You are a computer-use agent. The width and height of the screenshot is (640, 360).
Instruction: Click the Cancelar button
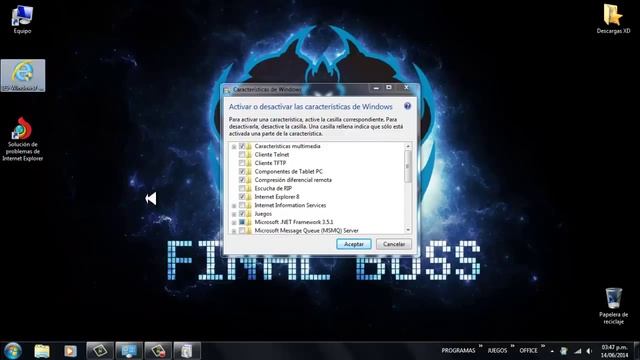[394, 244]
